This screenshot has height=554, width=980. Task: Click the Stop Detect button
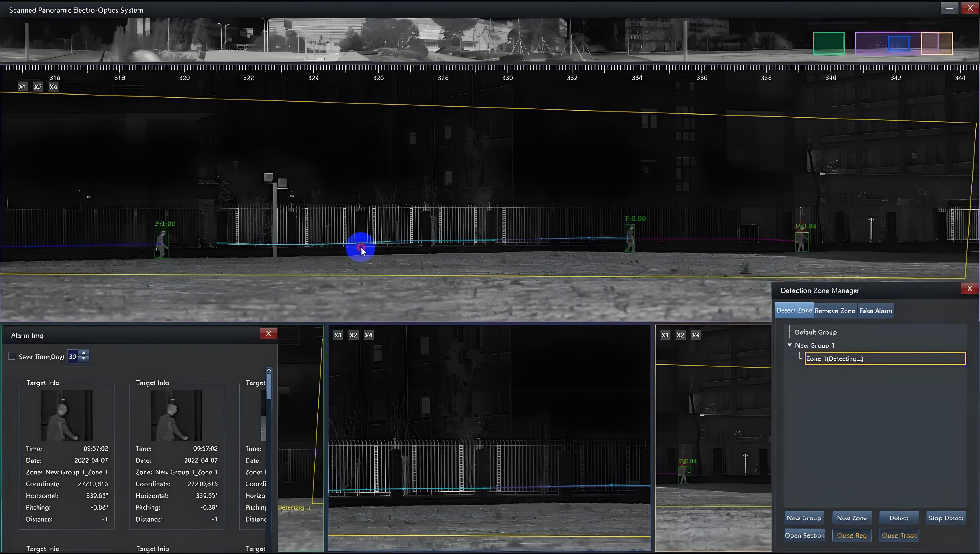[x=945, y=518]
